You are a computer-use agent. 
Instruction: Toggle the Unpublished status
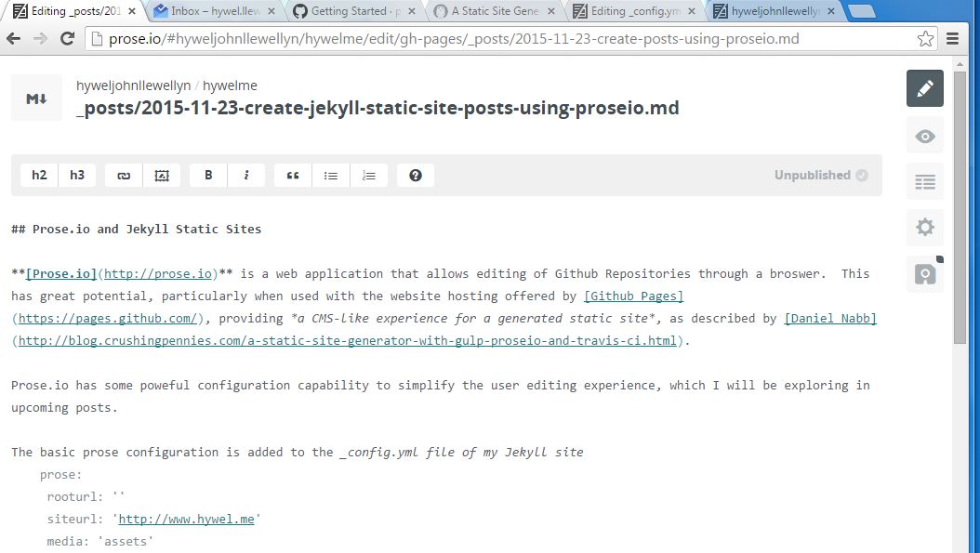coord(821,176)
